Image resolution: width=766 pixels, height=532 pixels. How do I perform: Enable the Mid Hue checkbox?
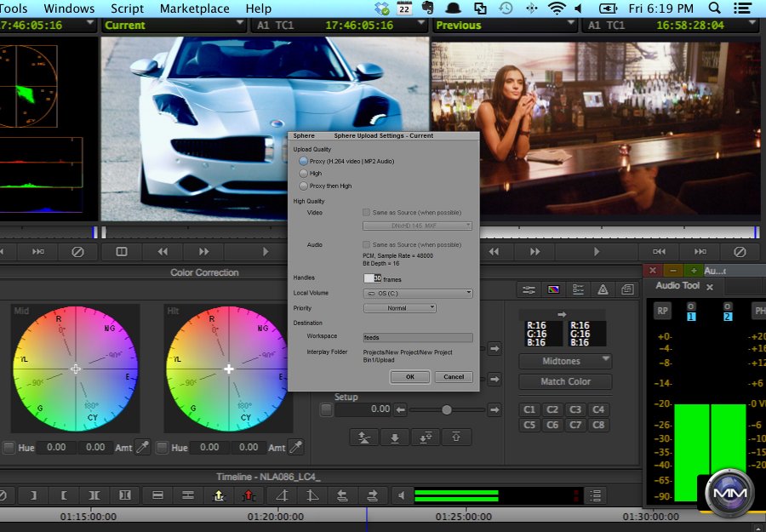tap(9, 448)
